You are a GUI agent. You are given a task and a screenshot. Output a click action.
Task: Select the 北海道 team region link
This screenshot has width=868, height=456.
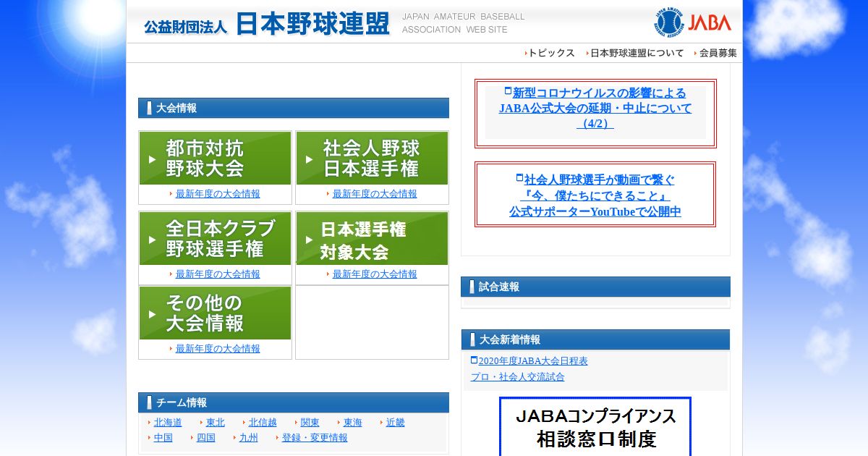coord(168,423)
